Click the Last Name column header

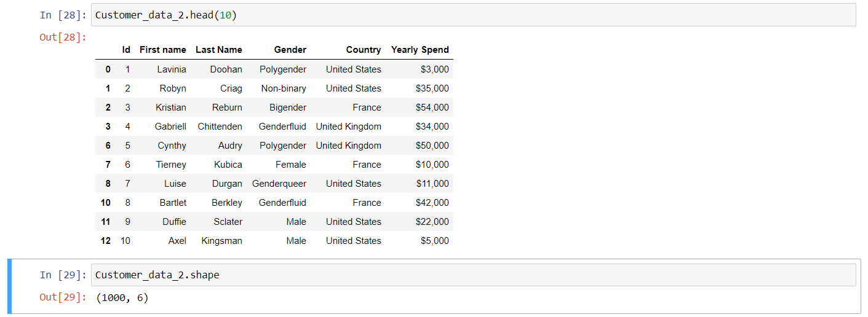(x=219, y=50)
